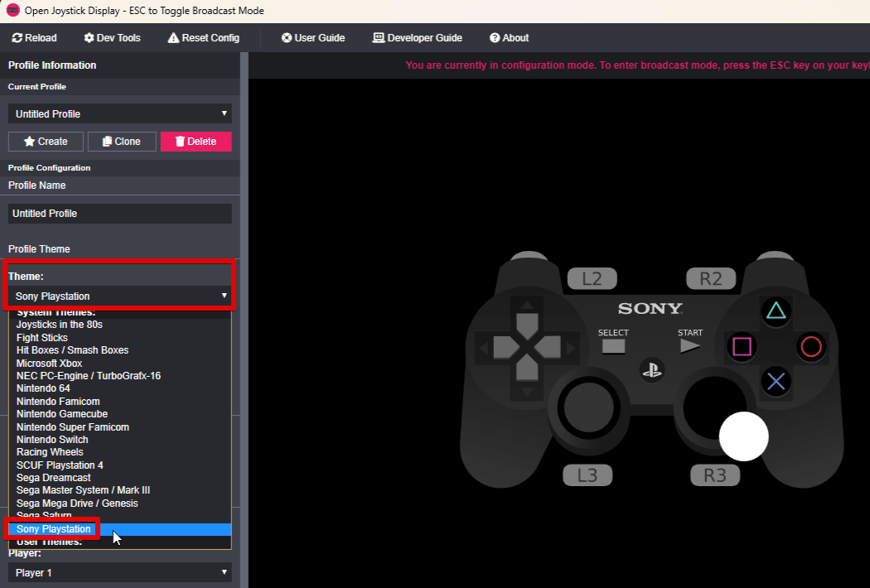Screen dimensions: 870x588
Task: Open the User Guide
Action: 313,38
